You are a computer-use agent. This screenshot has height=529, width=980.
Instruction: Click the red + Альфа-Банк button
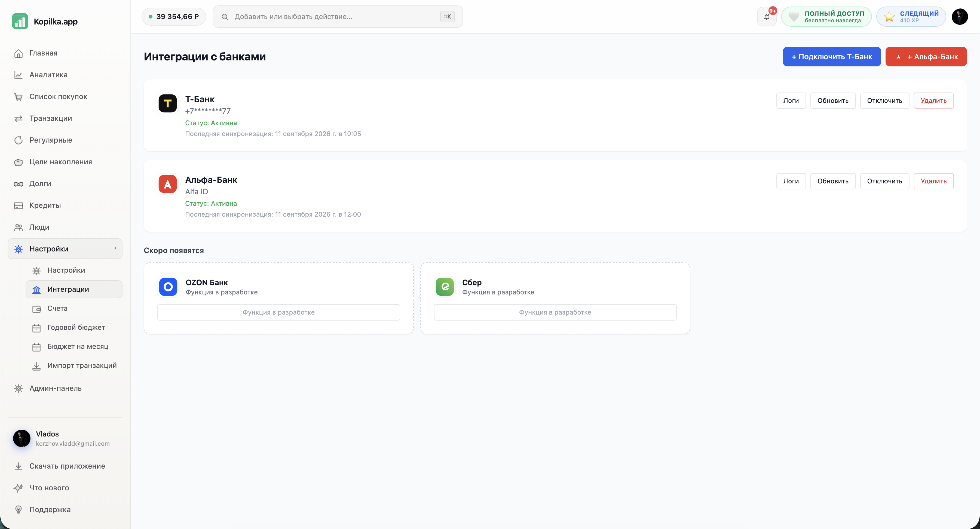click(926, 57)
